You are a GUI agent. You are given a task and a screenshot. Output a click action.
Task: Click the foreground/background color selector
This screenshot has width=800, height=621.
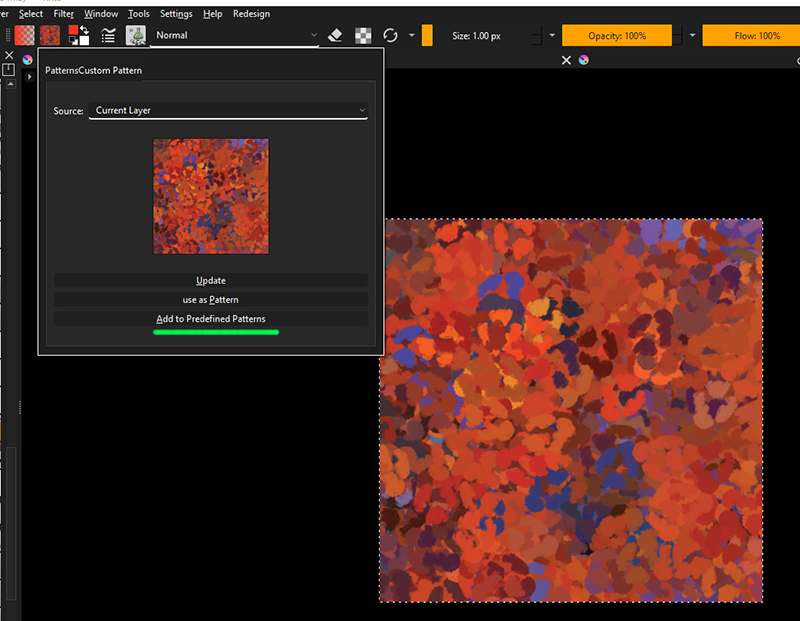[x=79, y=35]
